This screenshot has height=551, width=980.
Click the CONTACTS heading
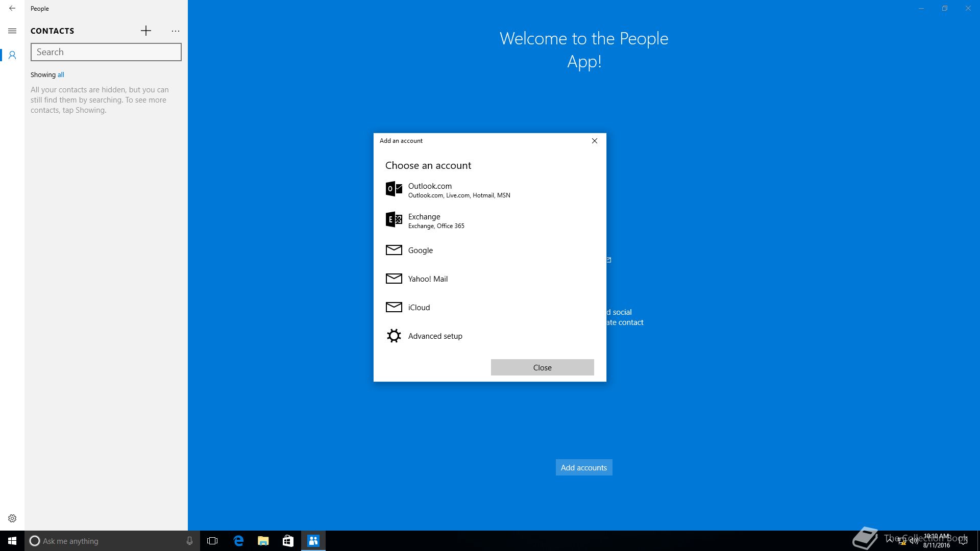pos(52,31)
